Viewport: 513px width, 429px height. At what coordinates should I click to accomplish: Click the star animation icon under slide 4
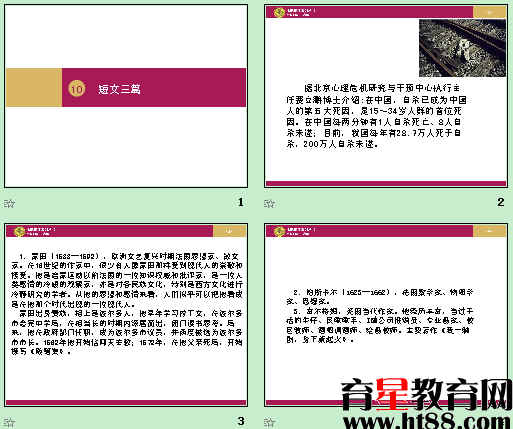click(269, 423)
